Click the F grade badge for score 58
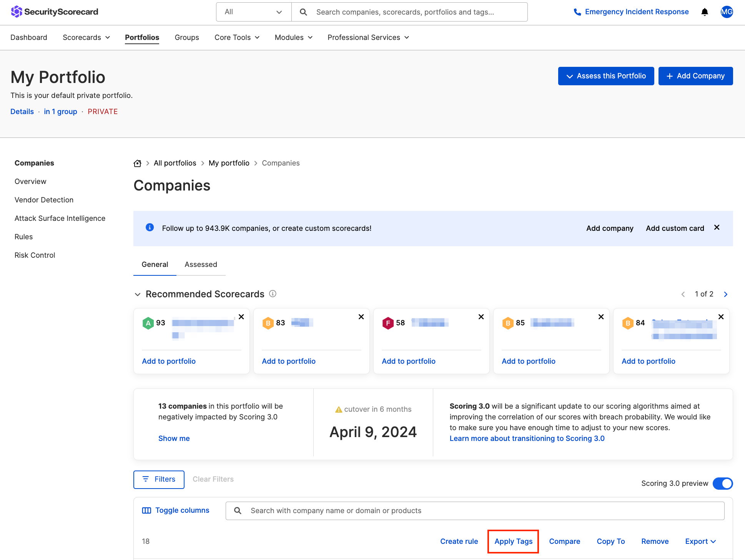The image size is (745, 560). [388, 323]
